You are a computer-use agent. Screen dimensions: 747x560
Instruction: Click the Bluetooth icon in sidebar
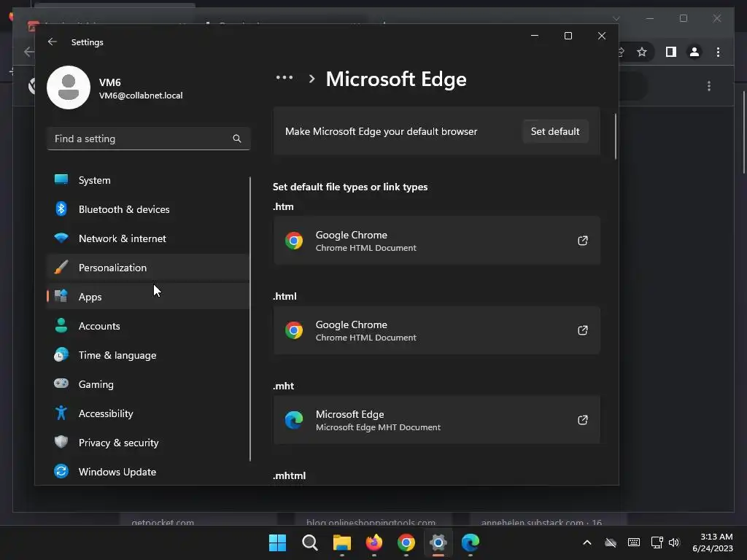61,209
